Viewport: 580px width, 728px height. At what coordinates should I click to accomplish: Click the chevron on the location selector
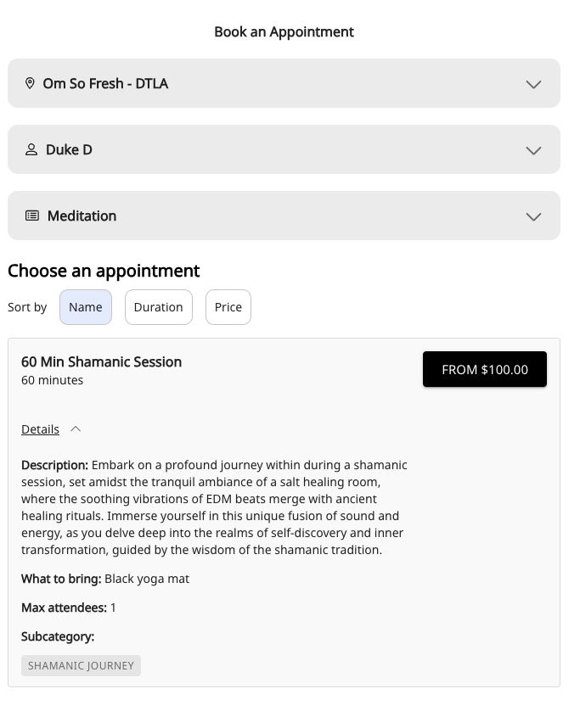(x=533, y=84)
